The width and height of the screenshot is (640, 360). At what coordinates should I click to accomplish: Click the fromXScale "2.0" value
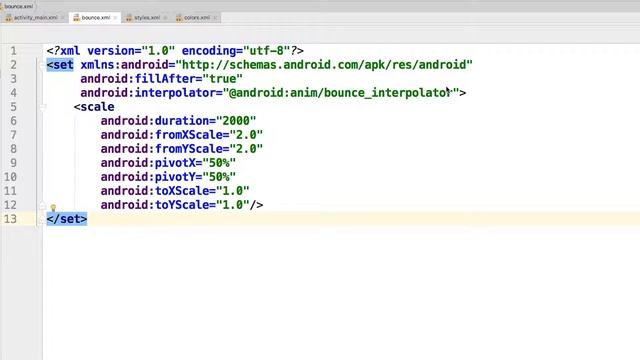click(246, 135)
